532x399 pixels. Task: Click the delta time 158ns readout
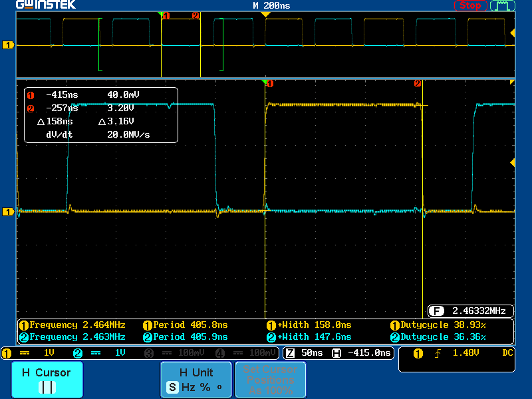point(55,122)
